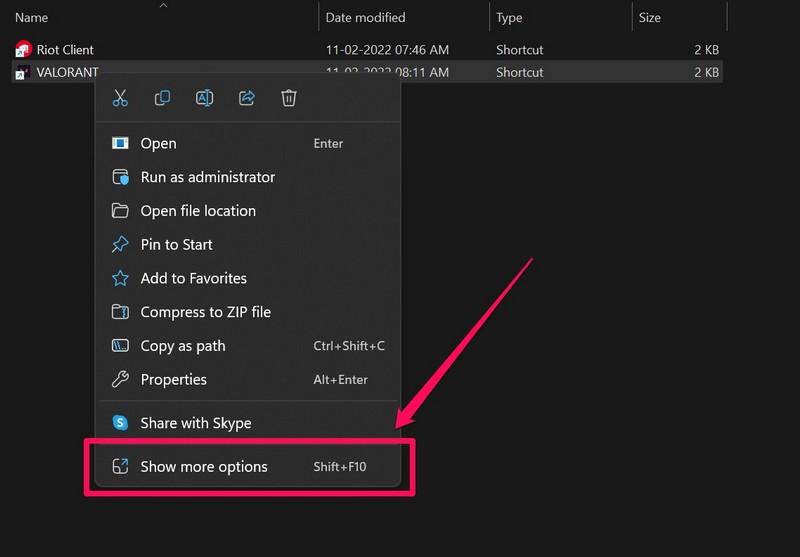Screen dimensions: 800x557
Task: Open Properties from the context menu
Action: coord(173,380)
